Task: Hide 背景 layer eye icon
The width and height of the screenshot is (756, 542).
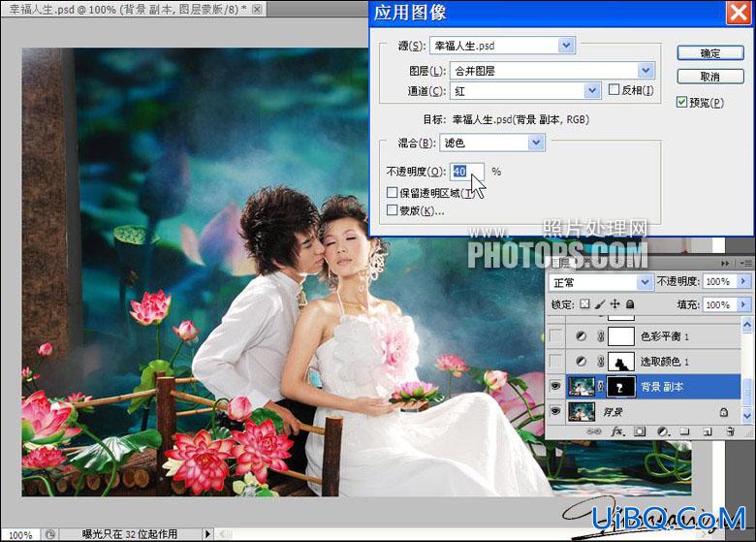Action: 555,411
